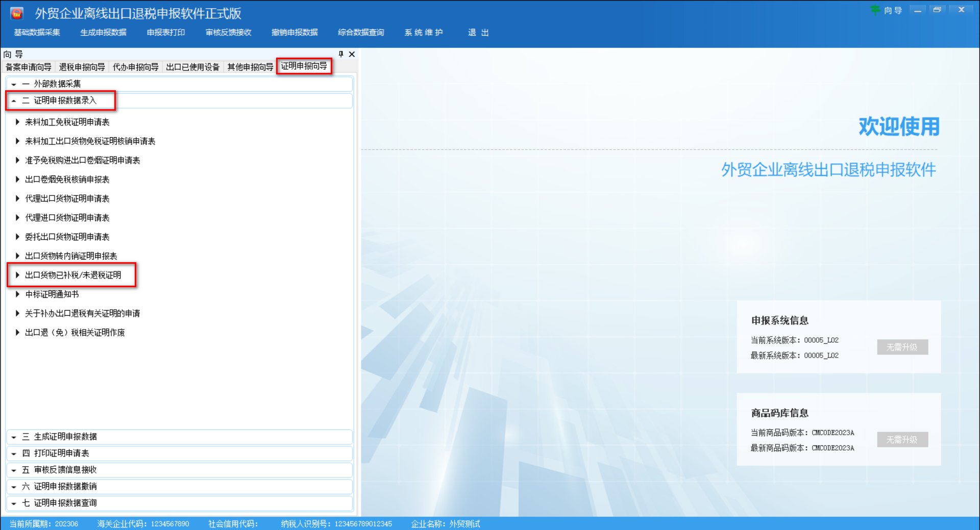Image resolution: width=980 pixels, height=530 pixels.
Task: Switch to the 备案申请向导 tab
Action: pos(28,66)
